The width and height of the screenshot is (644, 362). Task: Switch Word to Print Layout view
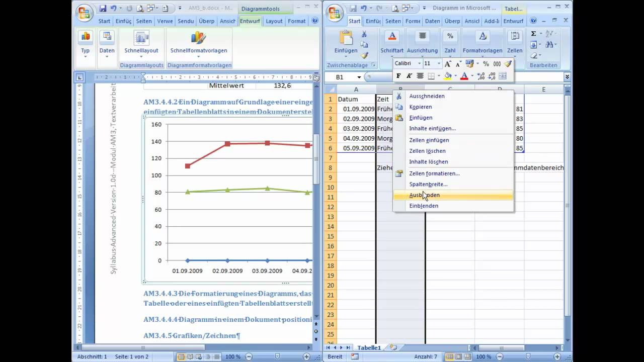[182, 356]
